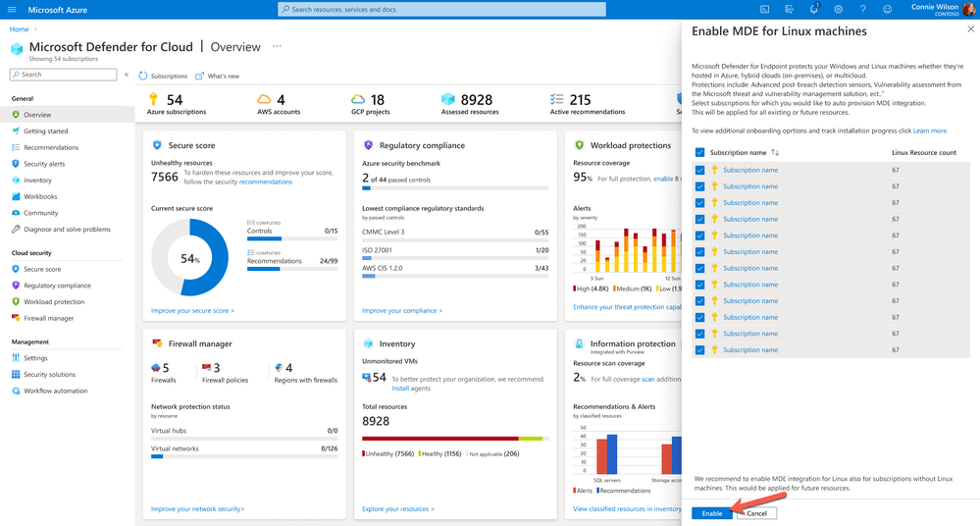Select Overview in the General menu

[x=67, y=115]
